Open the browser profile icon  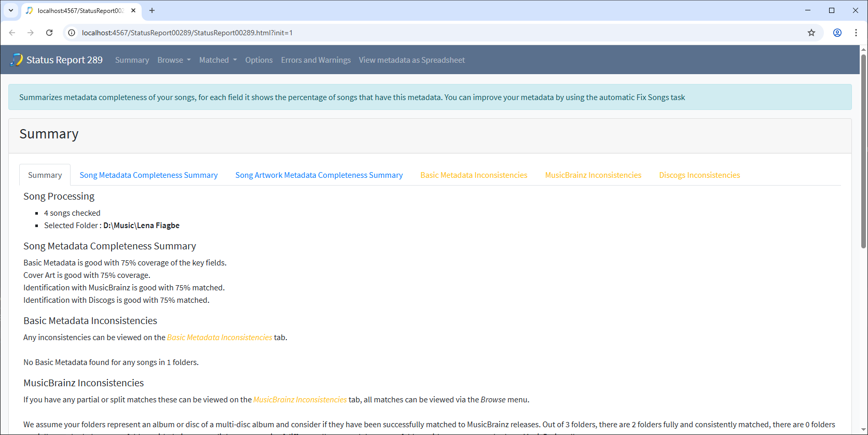pos(837,33)
